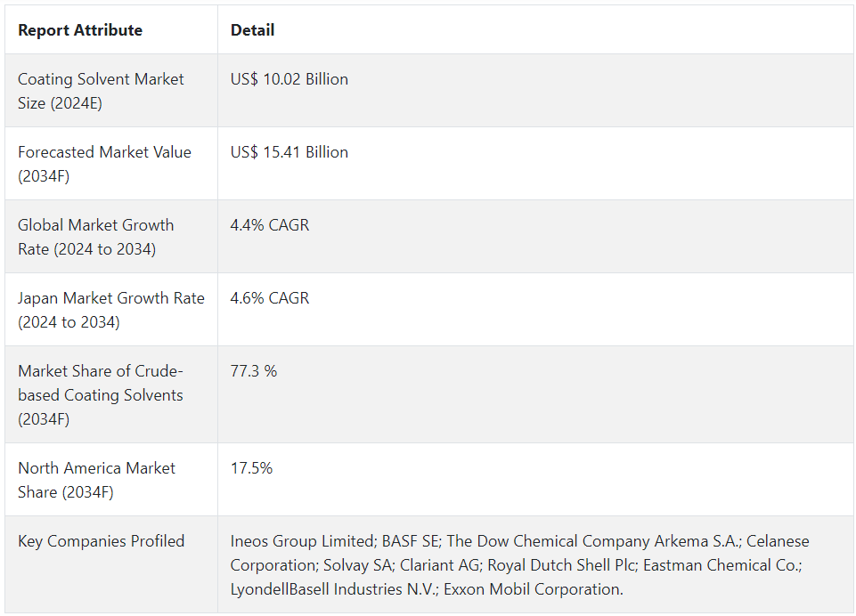Select the 'US$ 15.41 Billion' value

289,152
